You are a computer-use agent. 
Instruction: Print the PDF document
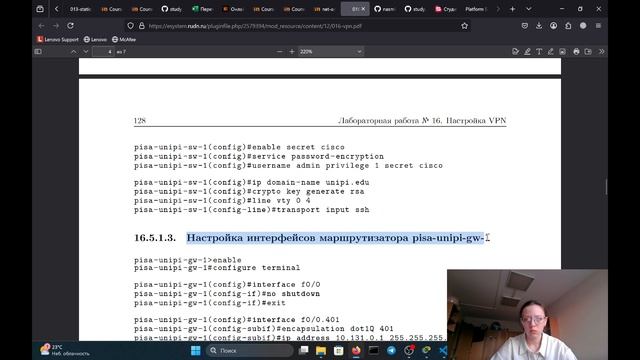coord(576,52)
